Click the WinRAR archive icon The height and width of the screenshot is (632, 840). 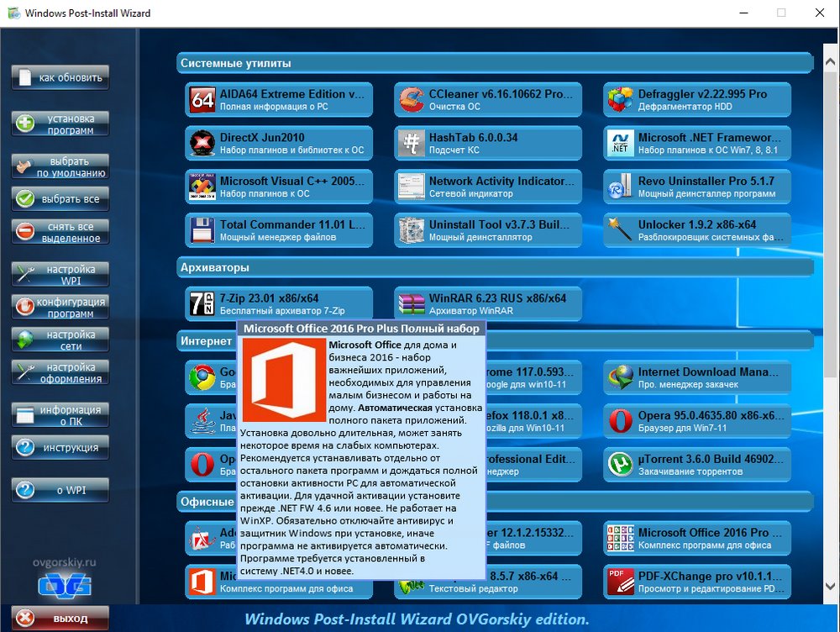[x=412, y=304]
